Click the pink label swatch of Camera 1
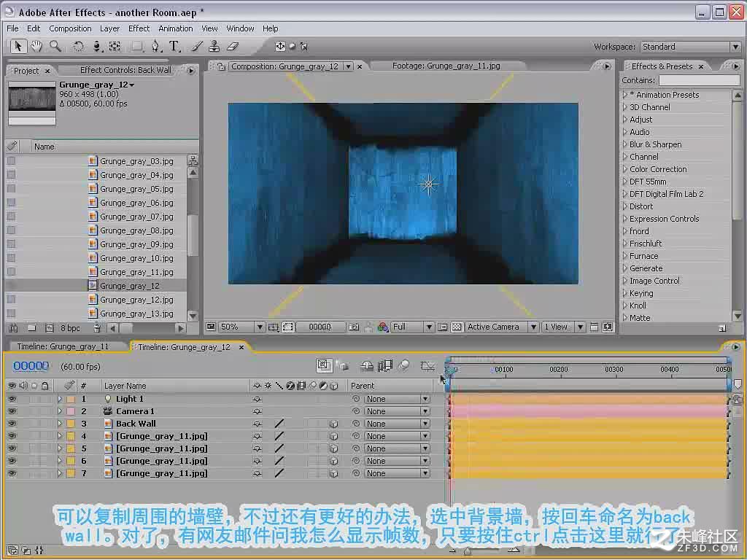The height and width of the screenshot is (560, 747). coord(71,411)
